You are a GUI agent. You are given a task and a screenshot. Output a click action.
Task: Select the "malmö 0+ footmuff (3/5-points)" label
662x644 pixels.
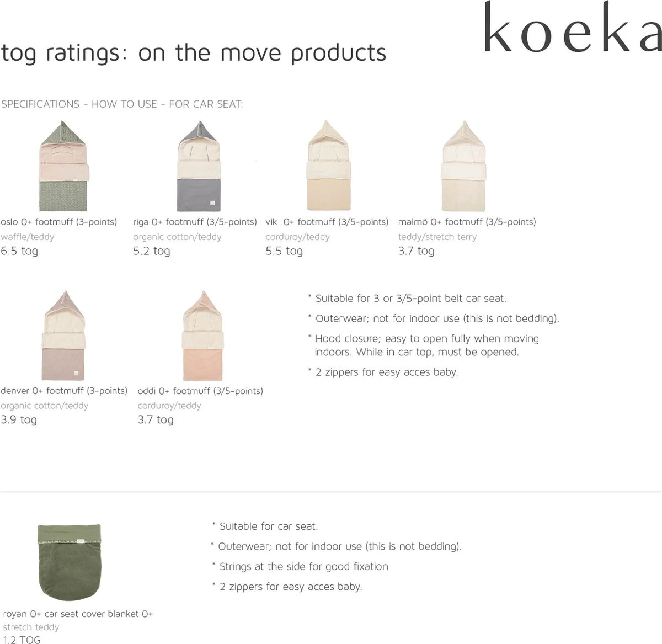pyautogui.click(x=467, y=222)
